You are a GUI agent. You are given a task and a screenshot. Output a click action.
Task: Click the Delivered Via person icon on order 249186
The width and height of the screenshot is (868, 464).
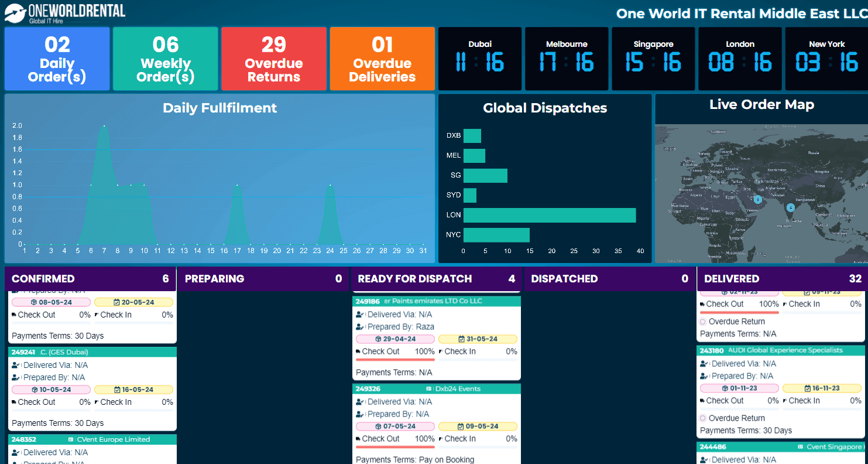tap(359, 314)
